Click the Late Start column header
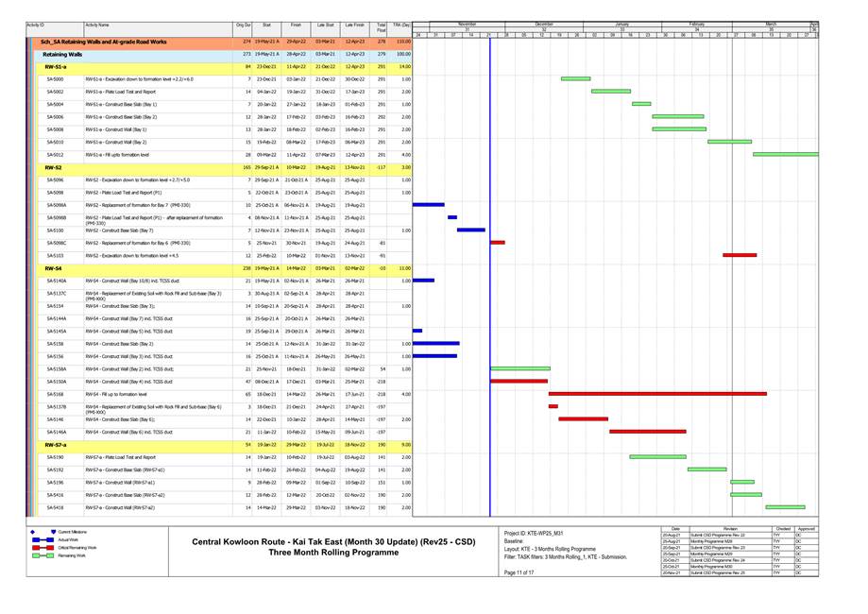868x614 pixels. click(324, 25)
